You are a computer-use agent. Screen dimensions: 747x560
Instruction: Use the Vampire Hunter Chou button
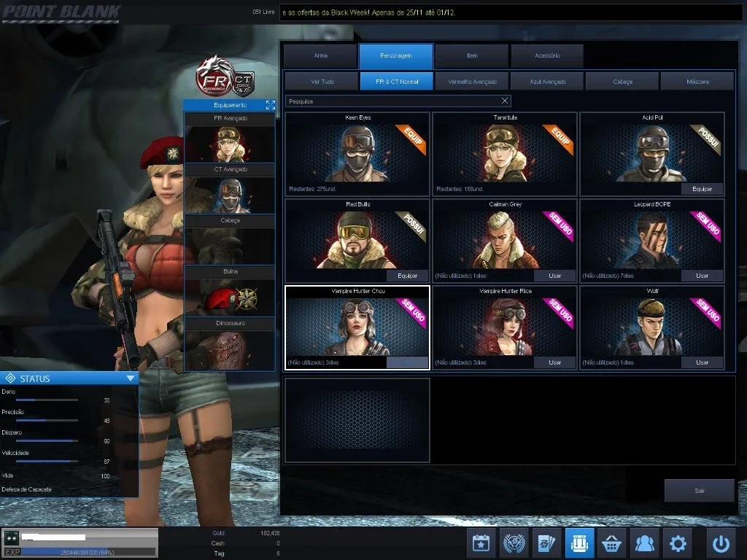click(407, 362)
